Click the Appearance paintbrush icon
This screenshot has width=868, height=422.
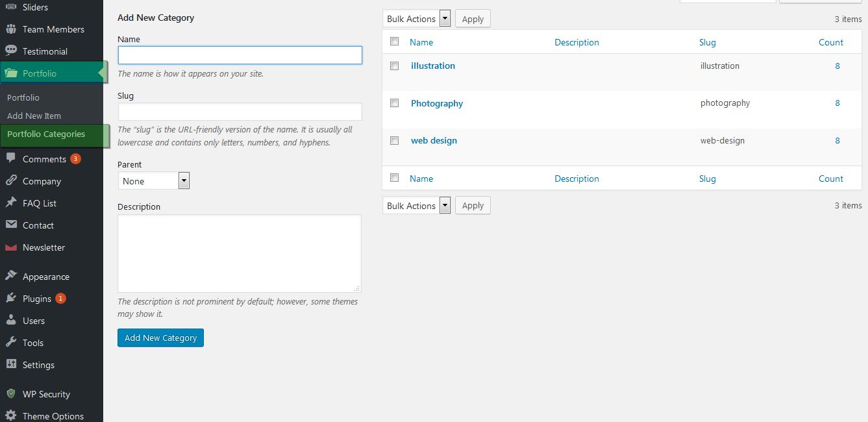[10, 276]
